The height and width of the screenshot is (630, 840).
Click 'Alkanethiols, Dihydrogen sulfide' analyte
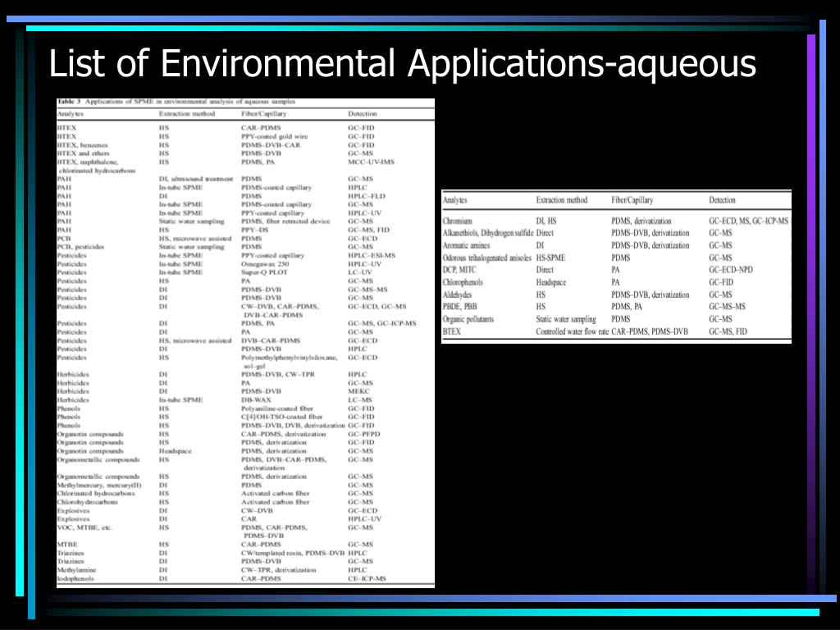coord(488,233)
